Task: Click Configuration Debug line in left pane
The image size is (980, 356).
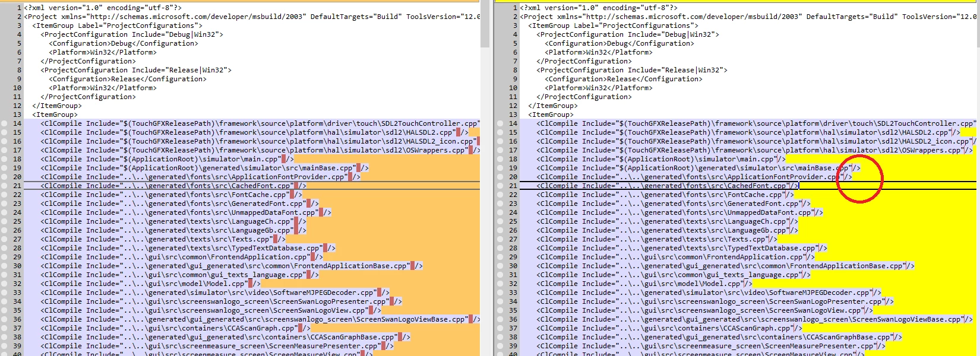Action: pos(124,43)
